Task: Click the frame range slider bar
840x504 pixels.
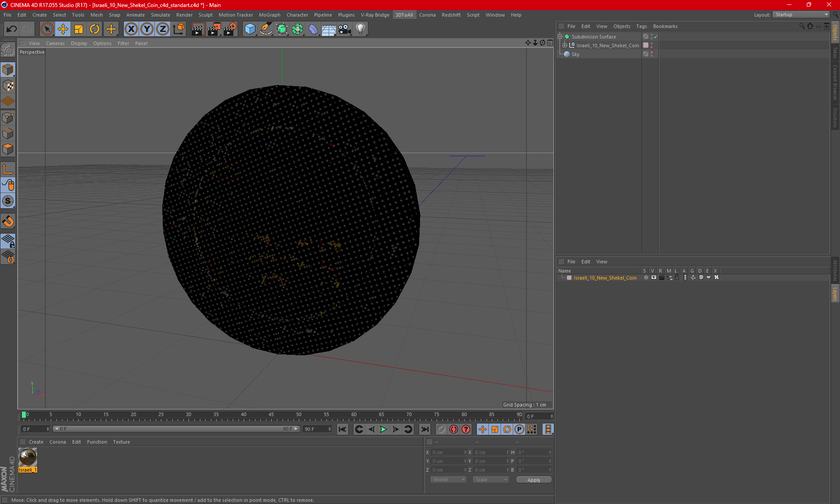Action: pos(176,429)
